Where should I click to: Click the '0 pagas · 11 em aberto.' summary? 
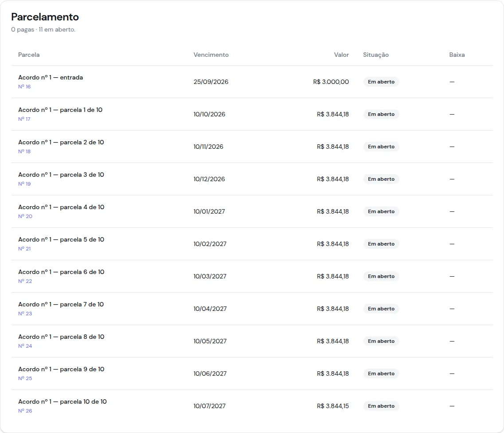[x=43, y=30]
